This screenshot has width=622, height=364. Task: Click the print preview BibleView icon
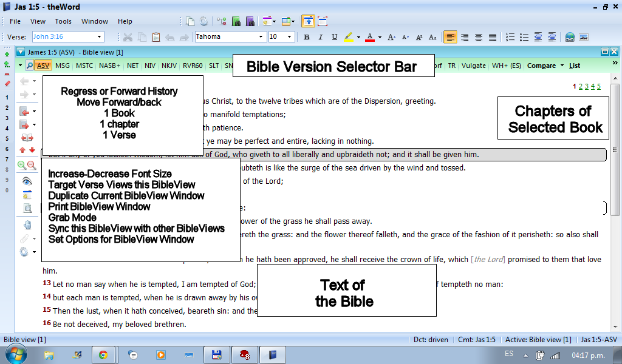pos(27,209)
